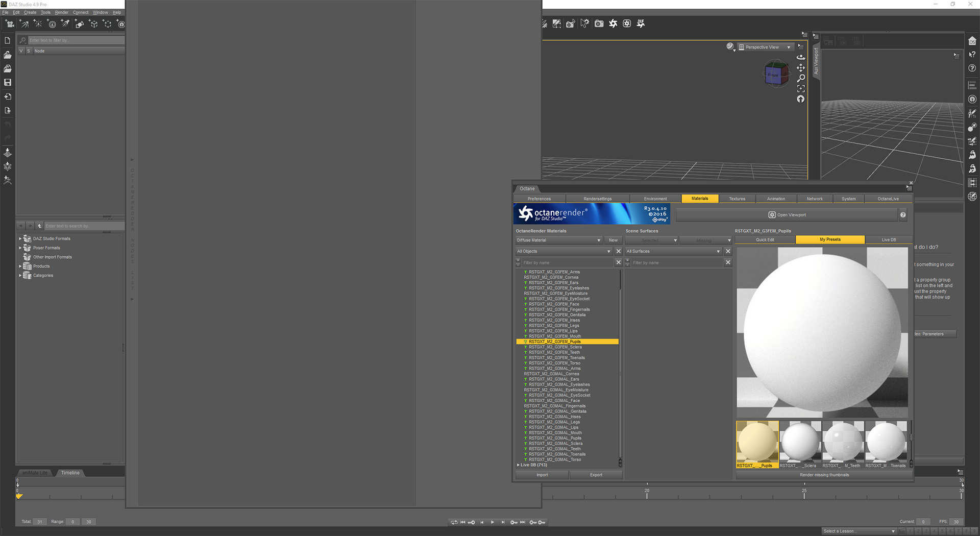Click the camera Render icon in toolbar
Image resolution: width=980 pixels, height=536 pixels.
(599, 23)
